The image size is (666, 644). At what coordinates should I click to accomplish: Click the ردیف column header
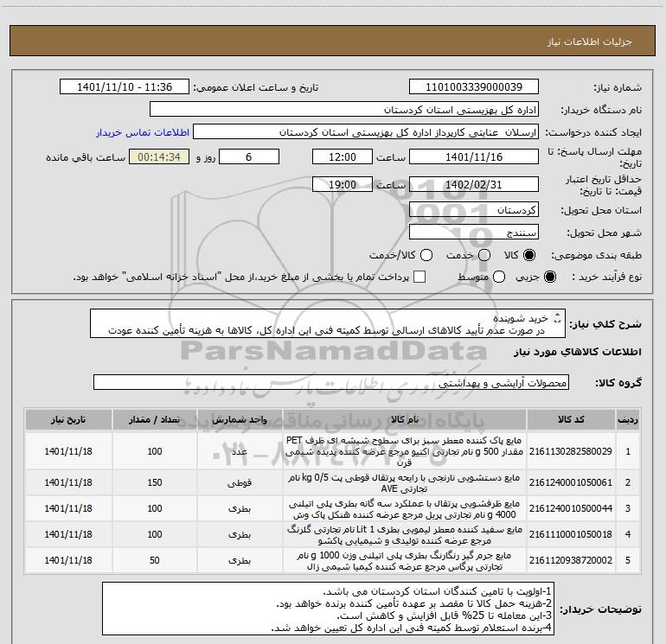pos(628,419)
